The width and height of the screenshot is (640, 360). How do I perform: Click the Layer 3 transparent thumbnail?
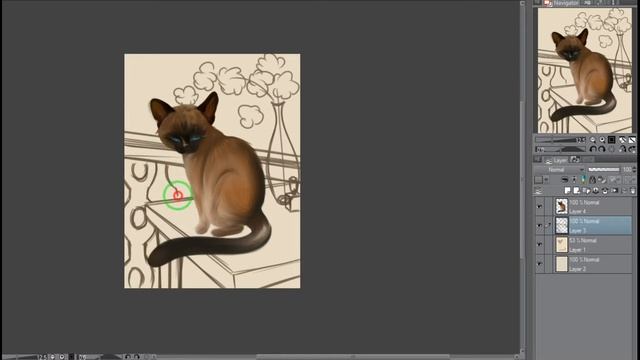562,226
